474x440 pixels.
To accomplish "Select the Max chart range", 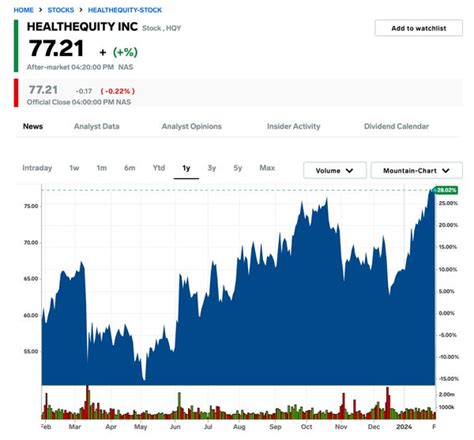I will 267,168.
